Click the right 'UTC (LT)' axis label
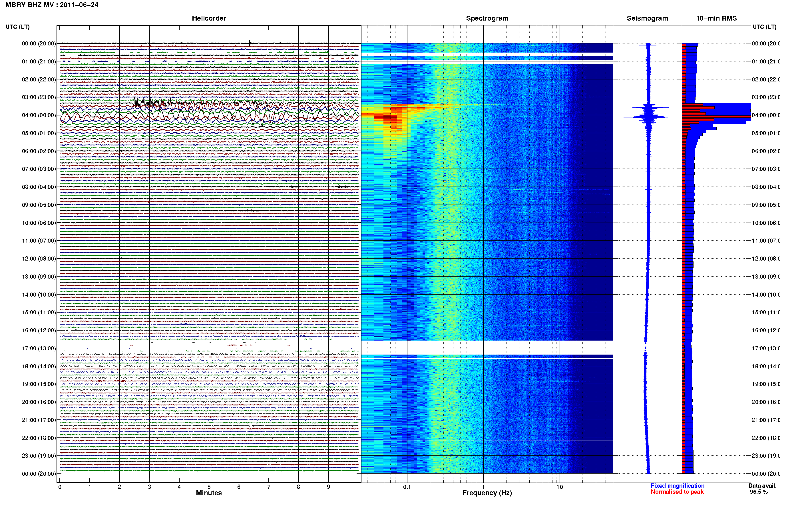812x508 pixels. 764,27
